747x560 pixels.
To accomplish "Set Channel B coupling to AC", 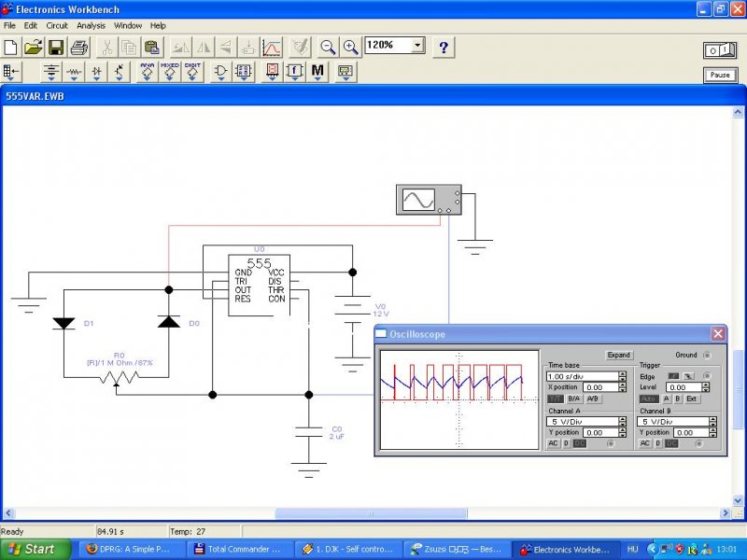I will [x=644, y=443].
